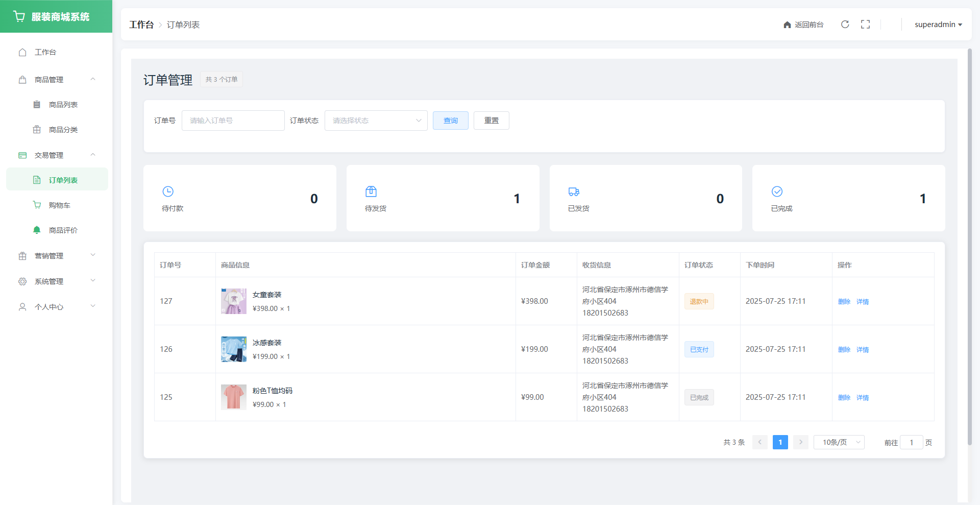Click the refresh icon in top bar

click(845, 25)
